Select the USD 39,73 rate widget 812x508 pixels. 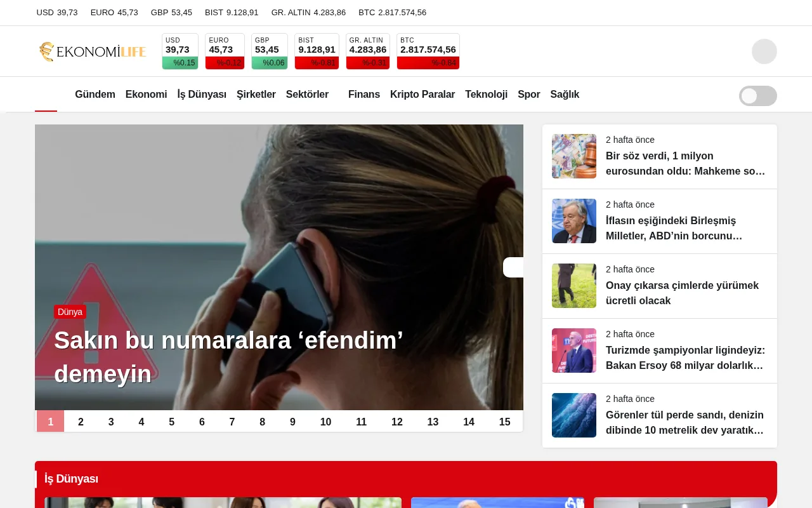point(180,51)
